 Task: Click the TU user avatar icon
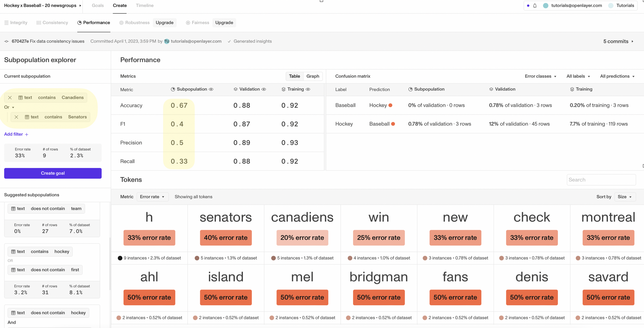167,41
